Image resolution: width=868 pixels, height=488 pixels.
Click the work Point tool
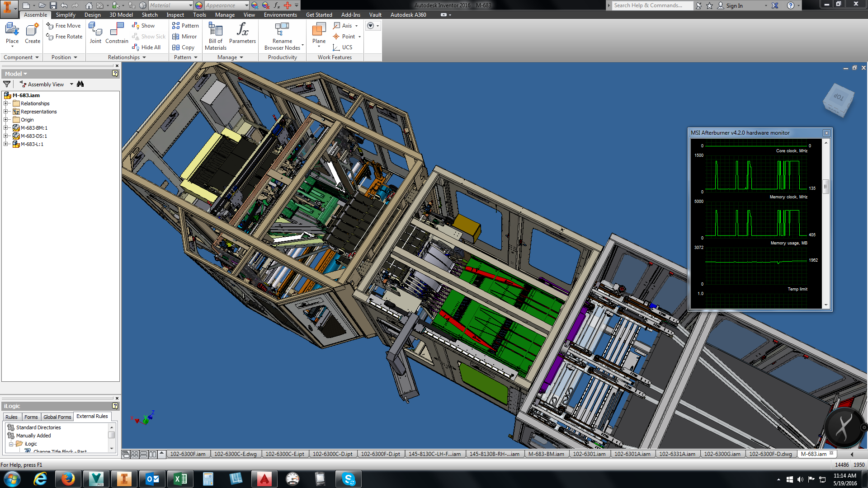pos(344,37)
